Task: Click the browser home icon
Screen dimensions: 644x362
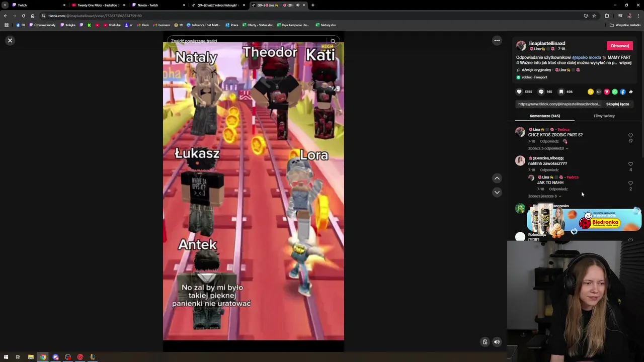Action: click(33, 16)
